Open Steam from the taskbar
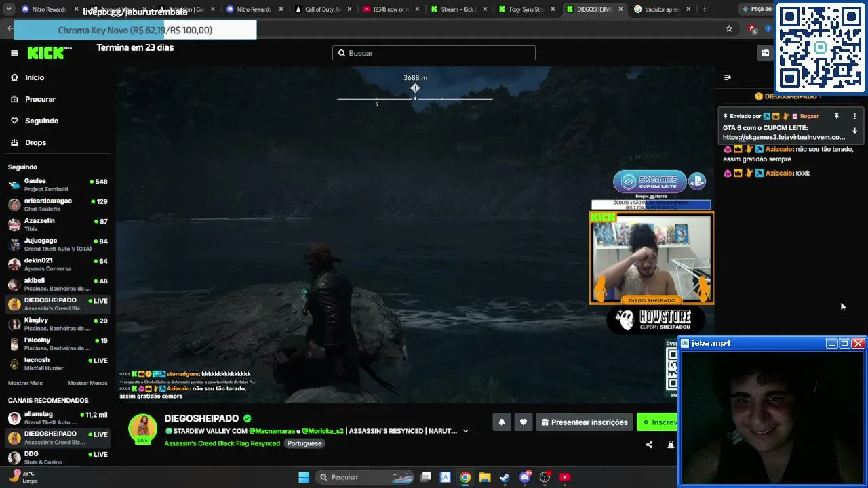Viewport: 868px width, 488px height. (x=505, y=477)
